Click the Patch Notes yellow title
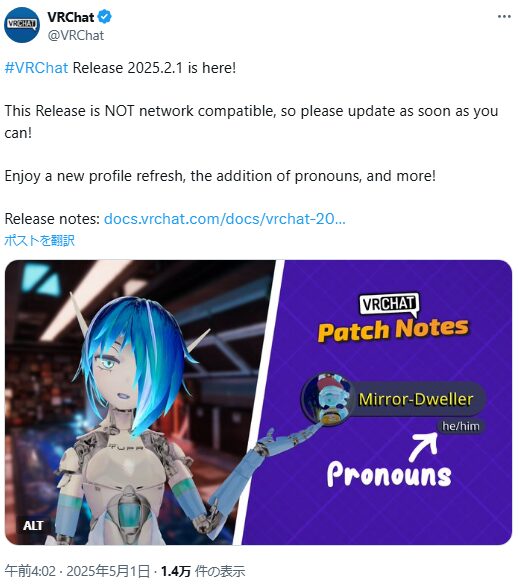 (x=393, y=330)
